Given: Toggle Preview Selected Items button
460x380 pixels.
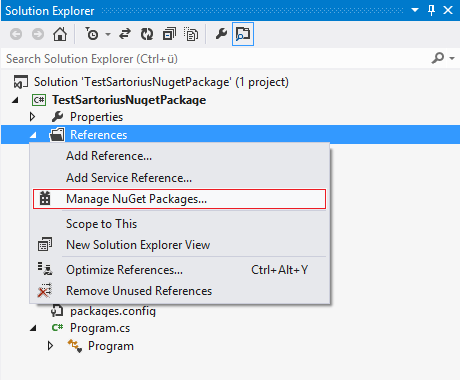Looking at the screenshot, I should tap(243, 34).
